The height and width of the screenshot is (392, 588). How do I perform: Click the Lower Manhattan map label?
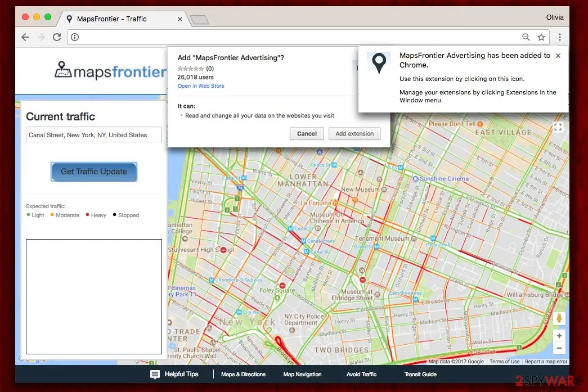click(303, 181)
